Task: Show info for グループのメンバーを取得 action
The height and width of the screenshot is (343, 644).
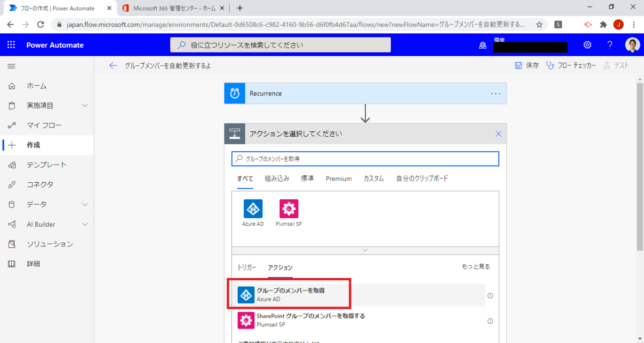Action: 490,295
